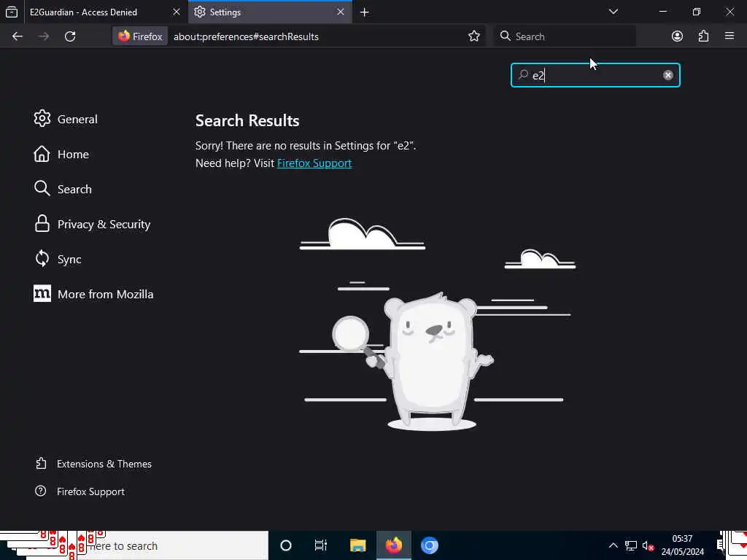Open the Firefox View icon in tab bar
This screenshot has width=747, height=560.
click(x=12, y=12)
